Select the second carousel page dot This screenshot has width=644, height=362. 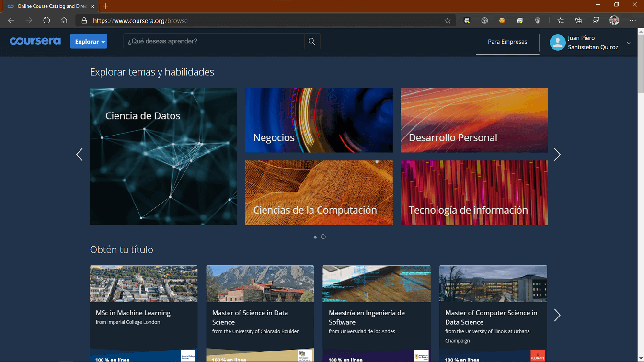pos(323,237)
